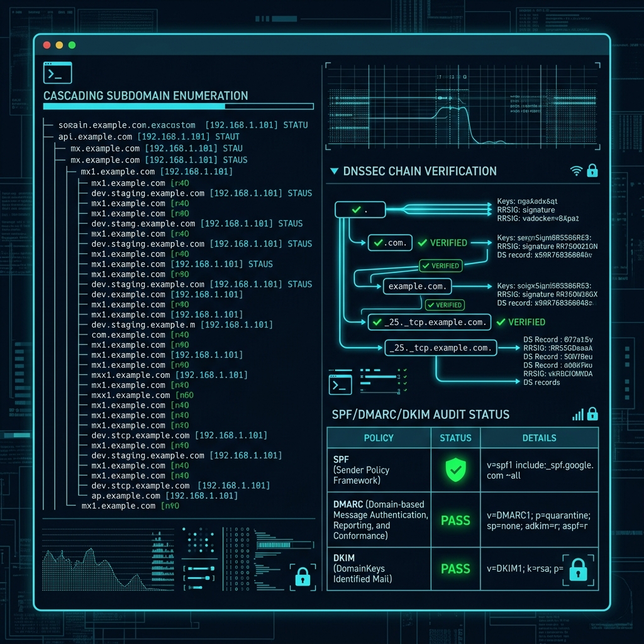This screenshot has width=644, height=644.
Task: Click the v=spf1 include:_spf.google.com details
Action: tap(540, 470)
